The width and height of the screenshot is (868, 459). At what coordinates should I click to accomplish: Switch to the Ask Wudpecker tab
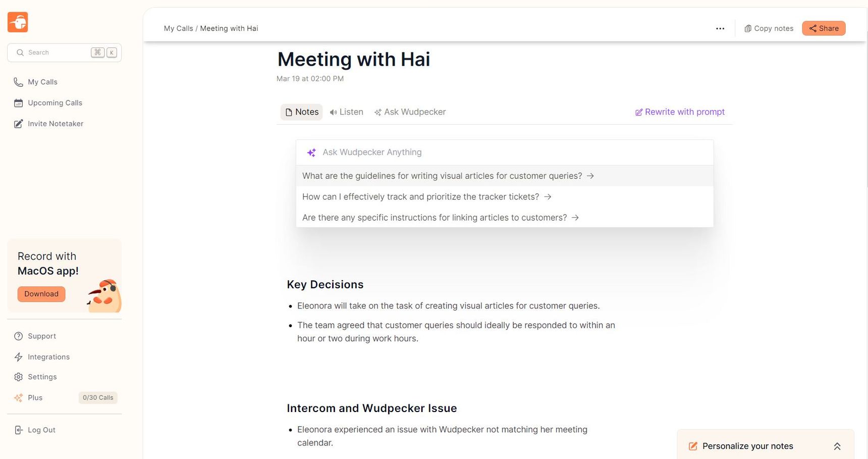pos(410,112)
